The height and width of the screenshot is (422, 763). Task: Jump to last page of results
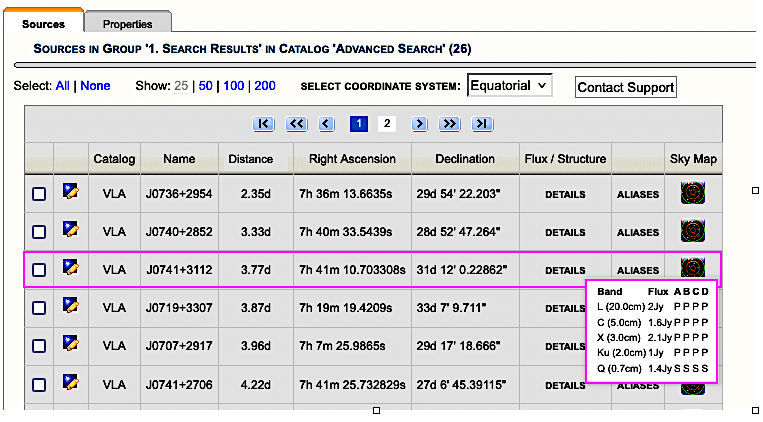483,123
